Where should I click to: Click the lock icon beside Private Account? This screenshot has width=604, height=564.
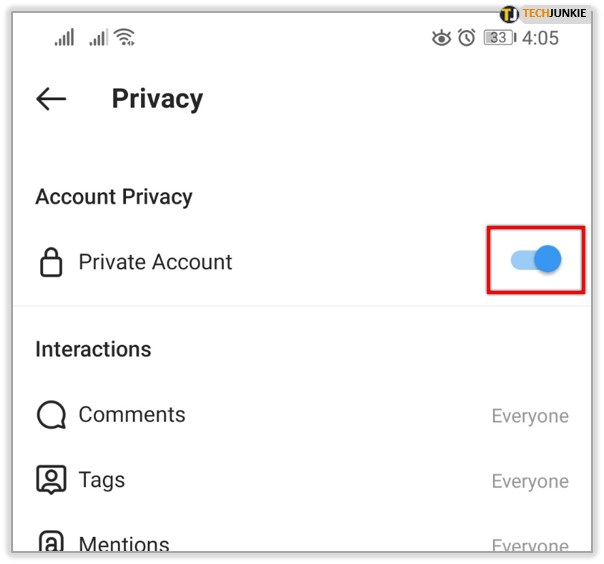point(51,262)
